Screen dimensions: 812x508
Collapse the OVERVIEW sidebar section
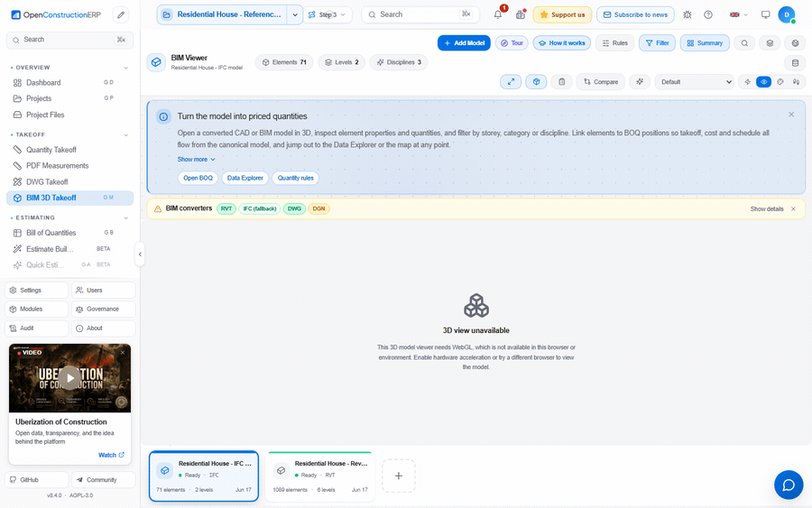click(x=125, y=68)
